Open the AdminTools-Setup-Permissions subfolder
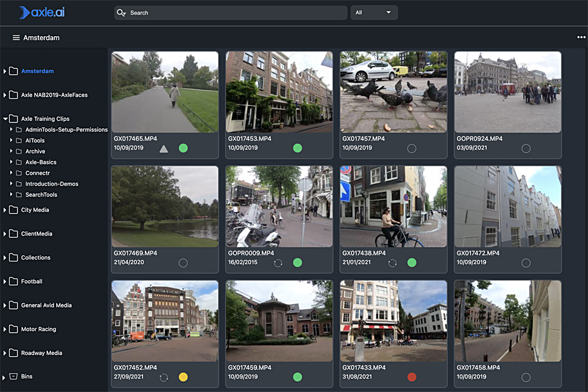This screenshot has width=588, height=392. [66, 129]
